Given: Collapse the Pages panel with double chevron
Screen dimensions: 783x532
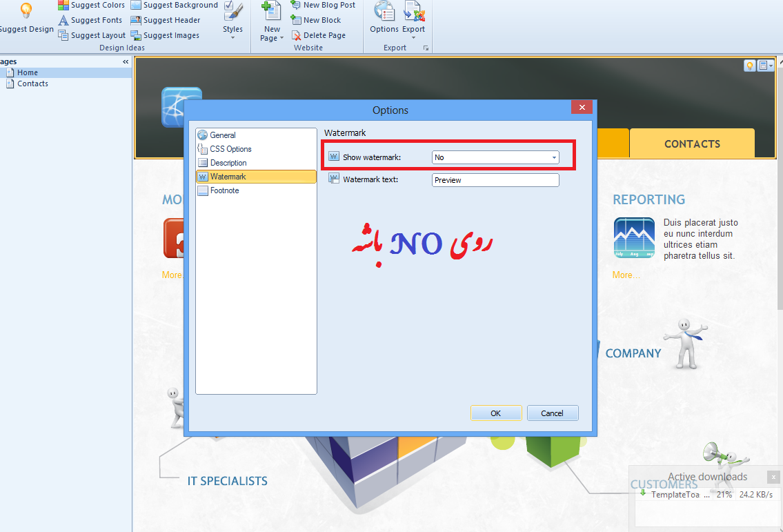Looking at the screenshot, I should pos(126,62).
